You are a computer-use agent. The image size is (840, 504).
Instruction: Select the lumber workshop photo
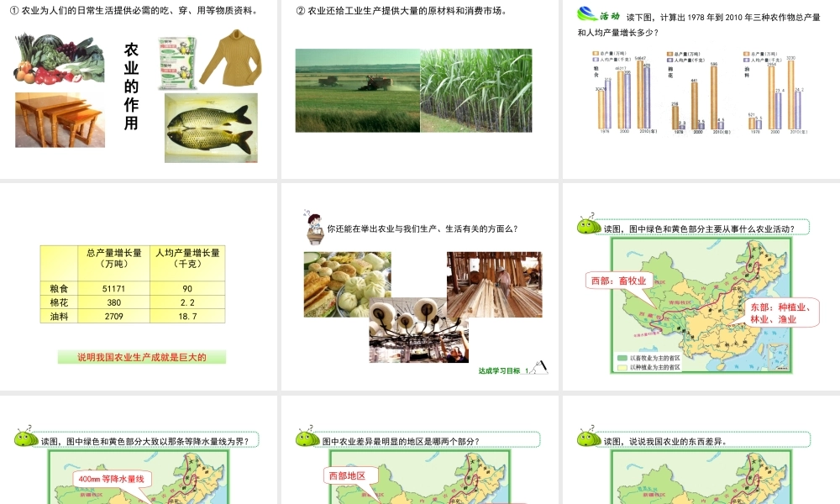495,285
